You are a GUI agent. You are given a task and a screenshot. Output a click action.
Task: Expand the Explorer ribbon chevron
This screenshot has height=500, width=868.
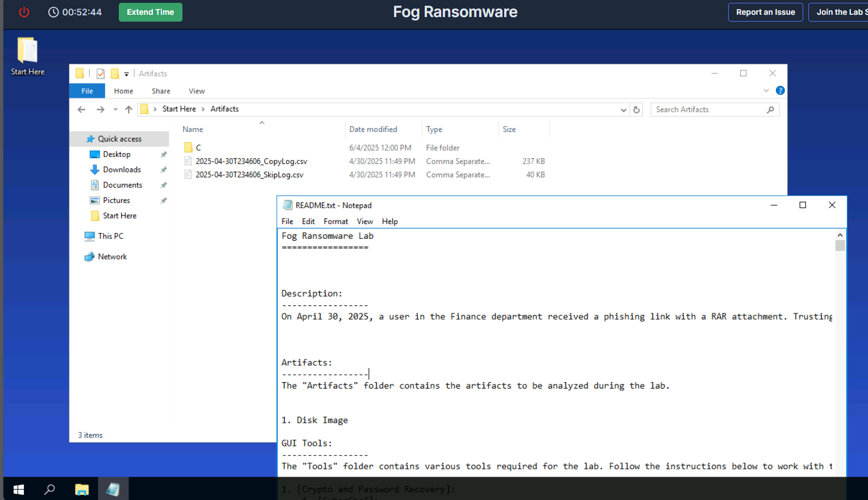point(766,90)
